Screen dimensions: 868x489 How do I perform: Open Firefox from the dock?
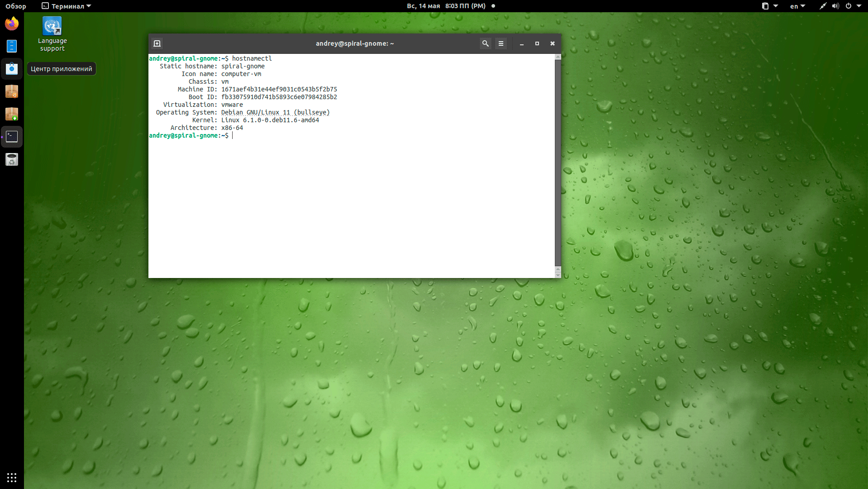[12, 24]
